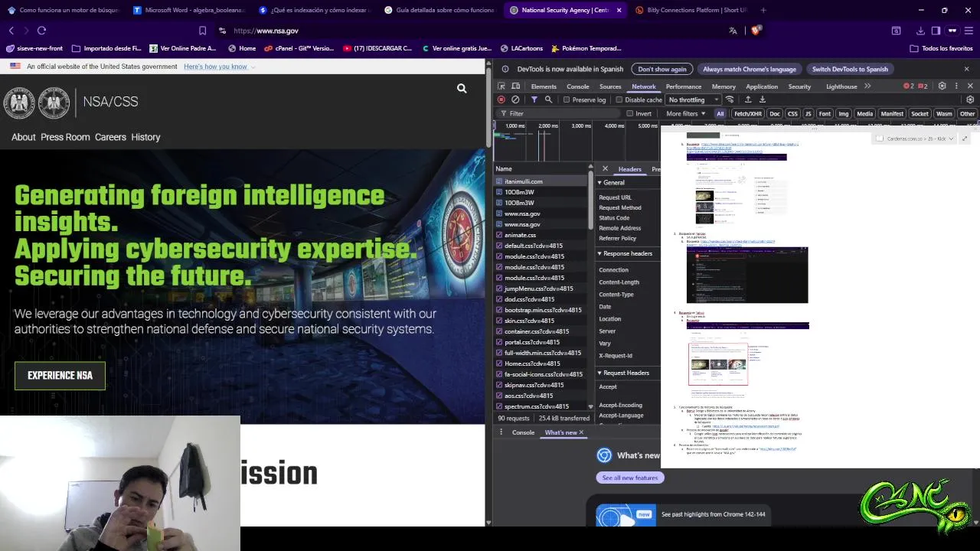The height and width of the screenshot is (551, 980).
Task: Dismiss the DevTools language infobar
Action: 966,69
